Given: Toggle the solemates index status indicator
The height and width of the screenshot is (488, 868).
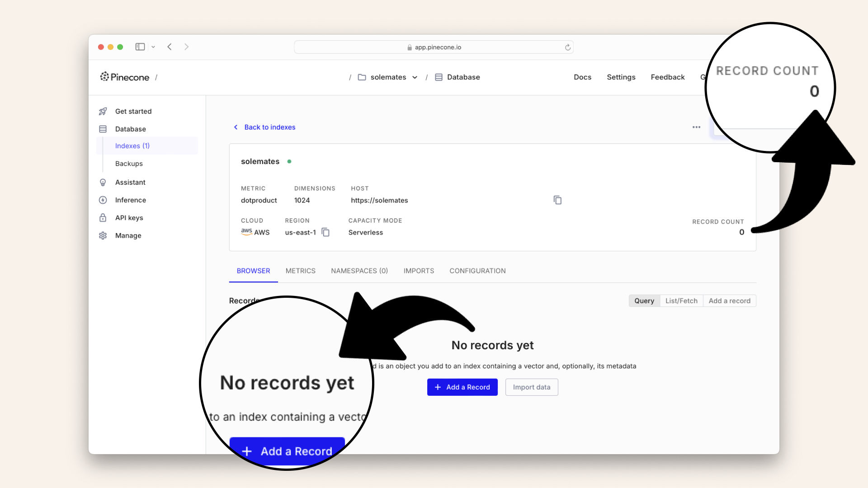Looking at the screenshot, I should coord(289,161).
